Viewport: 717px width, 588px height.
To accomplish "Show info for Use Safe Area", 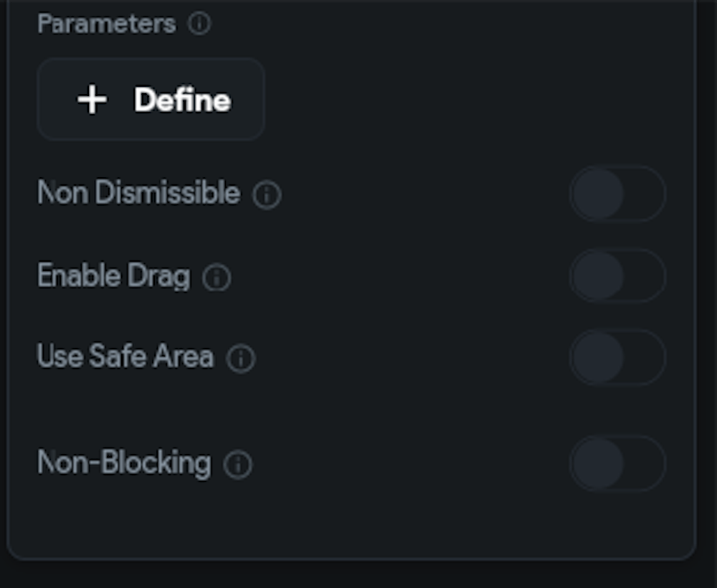I will point(241,359).
